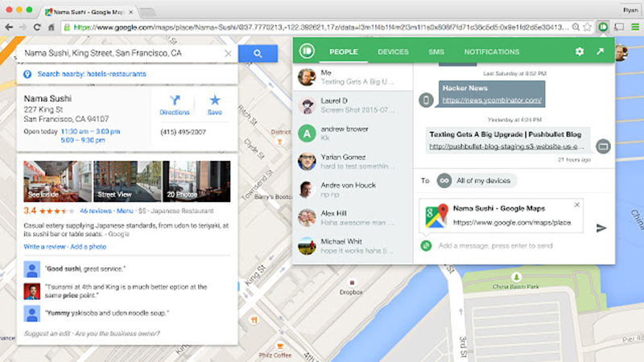Open the Menu link for Nama Sushi
Screen dimensions: 644x362
pos(125,211)
